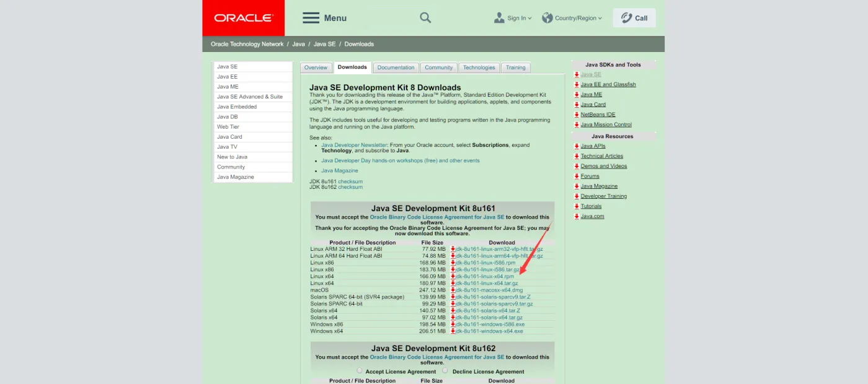Open the Documentation tab

(x=396, y=68)
